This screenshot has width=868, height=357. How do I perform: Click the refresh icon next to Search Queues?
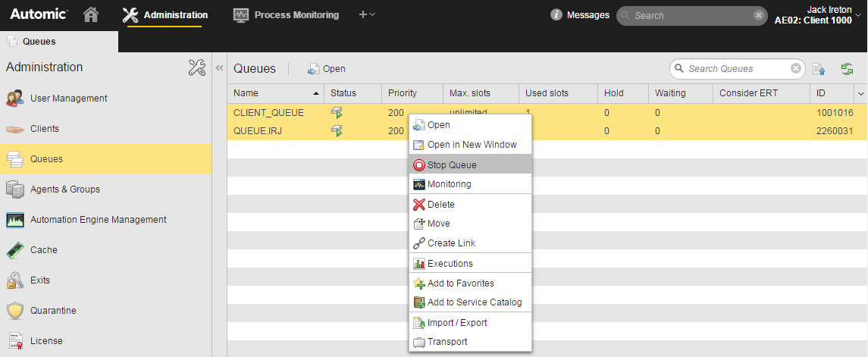847,69
